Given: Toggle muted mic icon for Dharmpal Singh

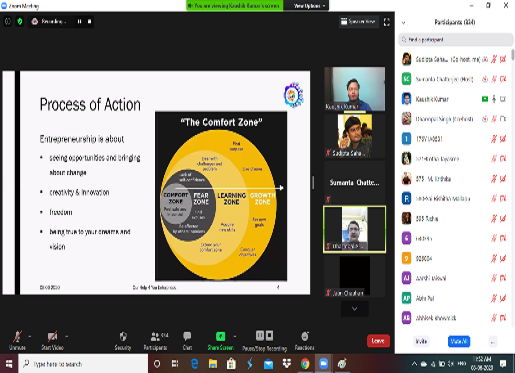Looking at the screenshot, I should tap(494, 119).
